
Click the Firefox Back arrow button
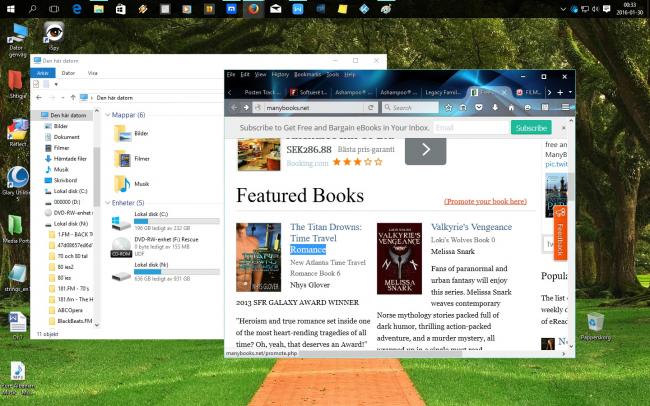point(234,107)
